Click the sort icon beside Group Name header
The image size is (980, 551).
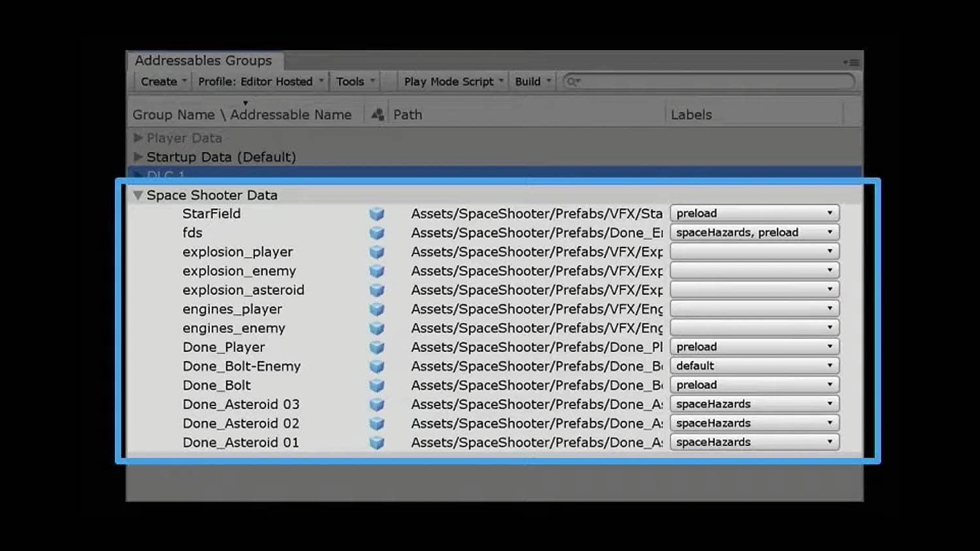[377, 113]
